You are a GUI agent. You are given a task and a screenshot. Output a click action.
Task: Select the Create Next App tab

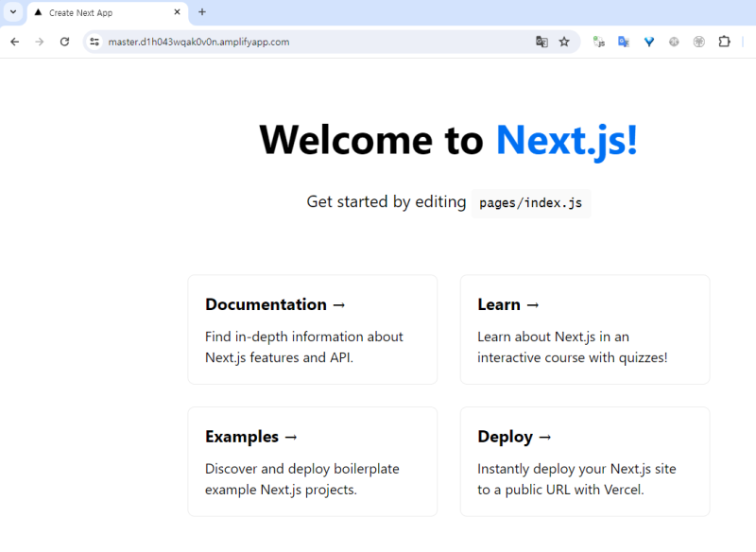tap(94, 13)
